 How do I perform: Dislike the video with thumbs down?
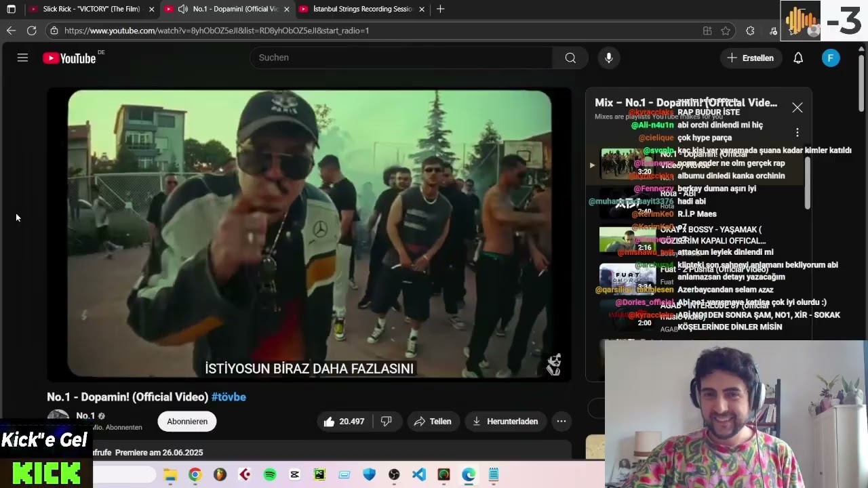(x=387, y=422)
